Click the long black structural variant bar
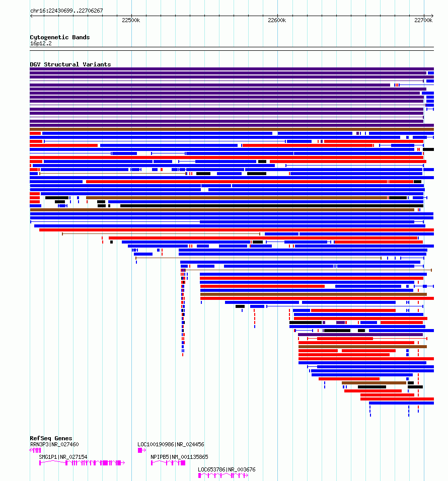448x481 pixels. pos(272,206)
